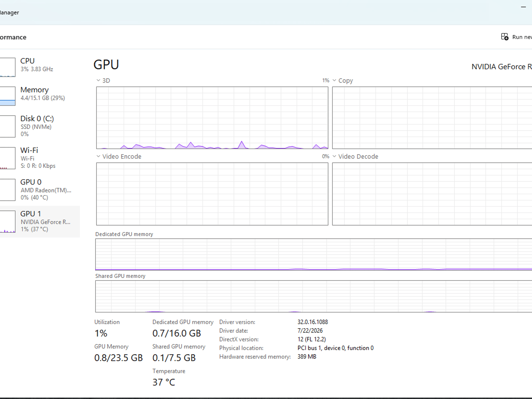Click the 3D engine usage graph
This screenshot has width=532, height=399.
pyautogui.click(x=212, y=118)
